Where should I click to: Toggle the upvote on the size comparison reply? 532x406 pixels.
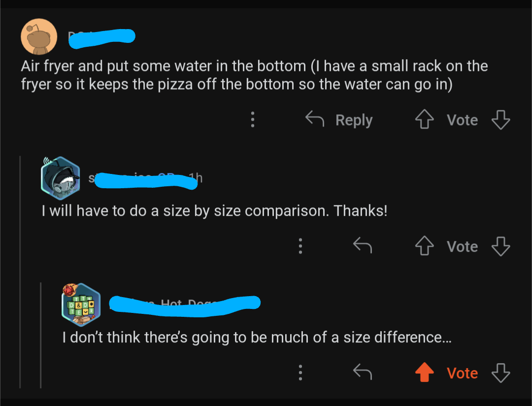pyautogui.click(x=424, y=246)
